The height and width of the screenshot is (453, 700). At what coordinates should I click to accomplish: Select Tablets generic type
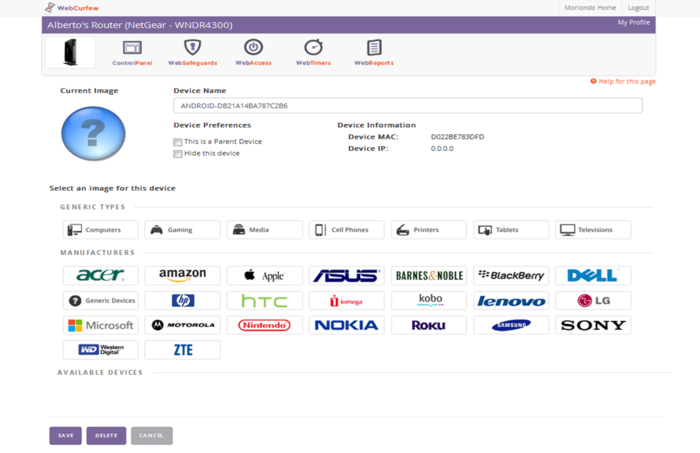[511, 230]
